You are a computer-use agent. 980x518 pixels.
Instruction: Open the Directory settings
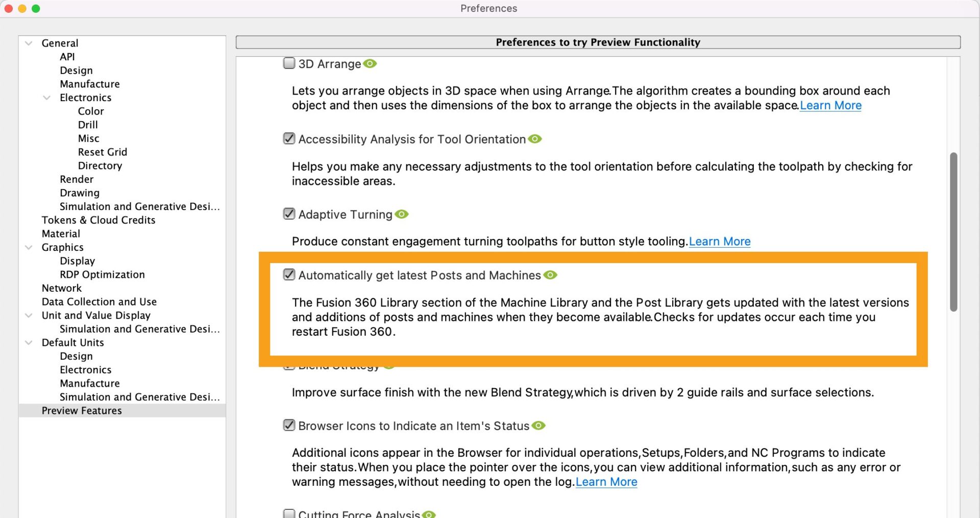[x=100, y=166]
